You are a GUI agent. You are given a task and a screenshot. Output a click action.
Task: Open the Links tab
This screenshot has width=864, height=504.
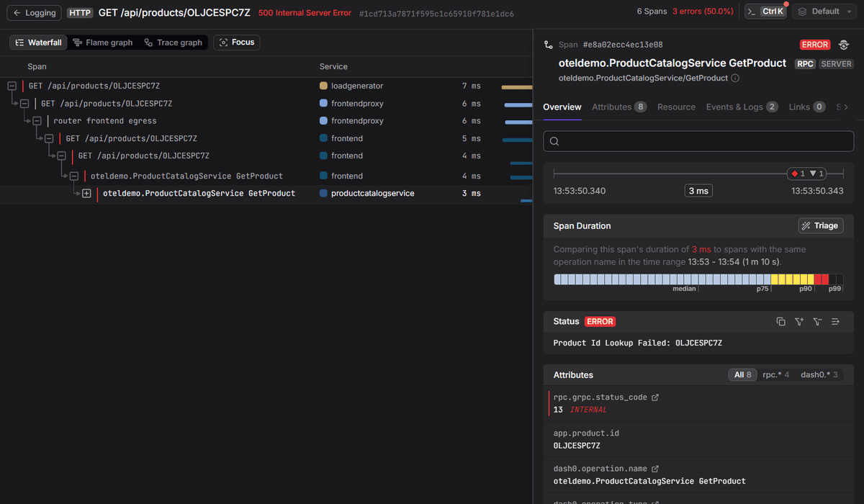[806, 107]
